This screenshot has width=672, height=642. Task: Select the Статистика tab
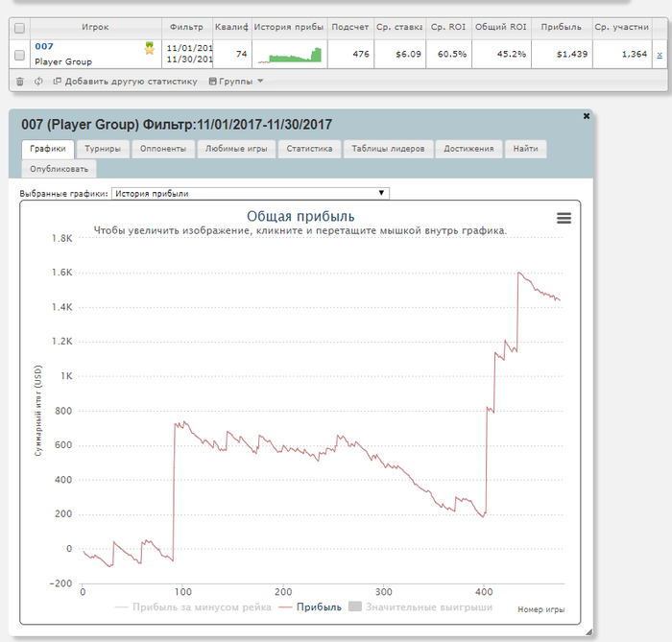click(x=309, y=149)
